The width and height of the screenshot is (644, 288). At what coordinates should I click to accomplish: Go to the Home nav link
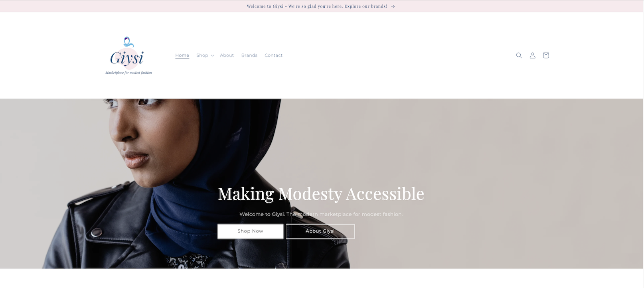(182, 55)
